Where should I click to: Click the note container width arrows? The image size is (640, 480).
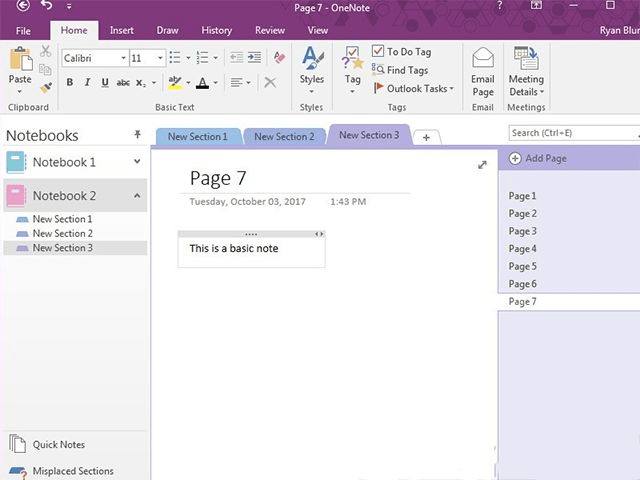319,234
